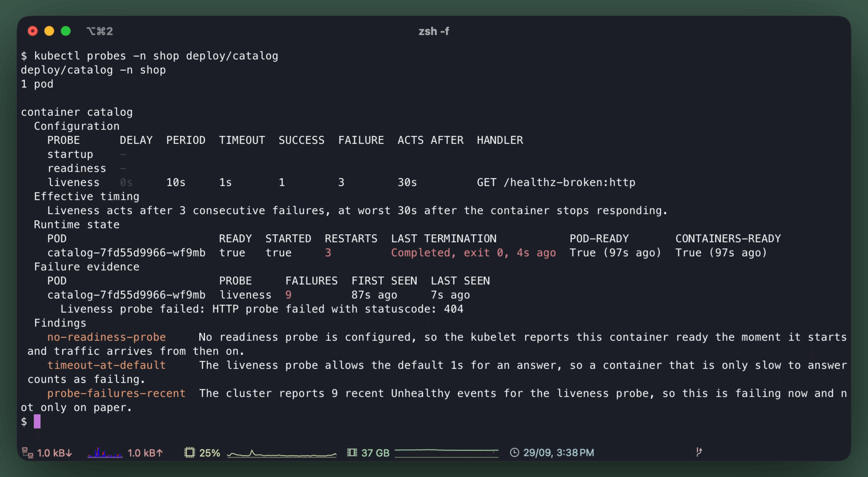Click the purple cursor at the prompt
This screenshot has height=477, width=868.
[x=37, y=421]
